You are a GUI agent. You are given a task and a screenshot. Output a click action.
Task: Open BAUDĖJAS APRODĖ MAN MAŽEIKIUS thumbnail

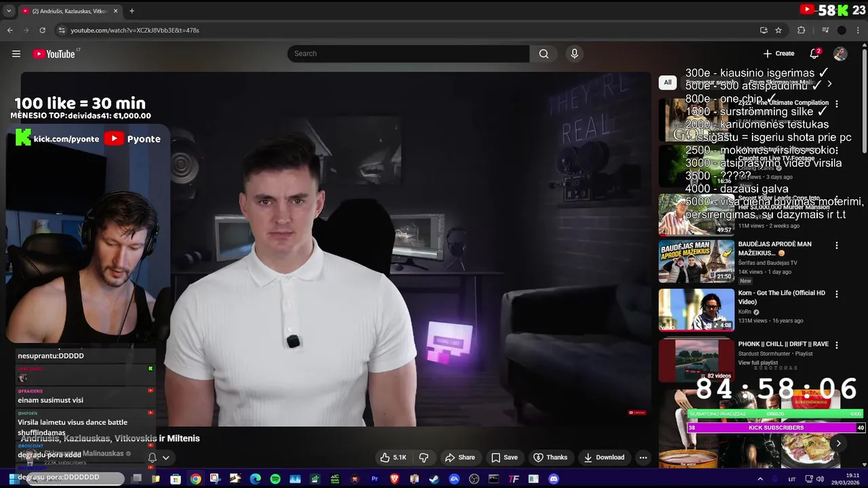[x=696, y=261]
